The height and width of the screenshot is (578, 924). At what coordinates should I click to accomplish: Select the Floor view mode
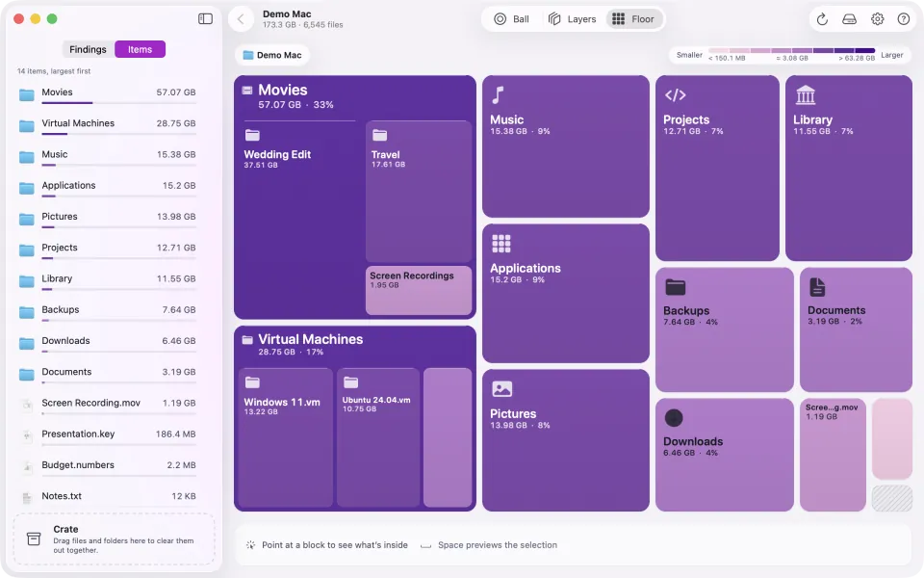tap(634, 19)
